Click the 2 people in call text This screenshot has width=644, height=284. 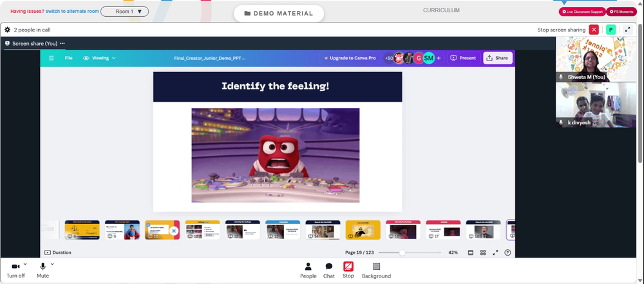click(32, 30)
